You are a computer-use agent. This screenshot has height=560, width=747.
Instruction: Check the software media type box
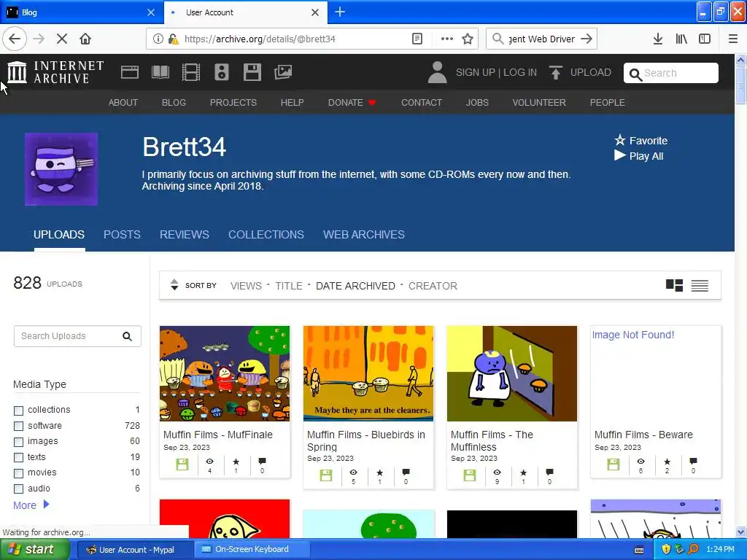coord(18,426)
